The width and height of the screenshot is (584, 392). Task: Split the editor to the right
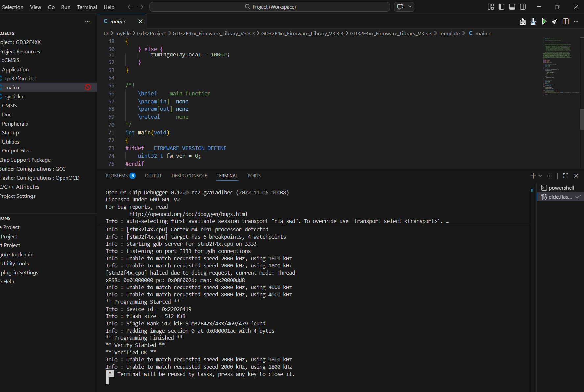pyautogui.click(x=566, y=21)
